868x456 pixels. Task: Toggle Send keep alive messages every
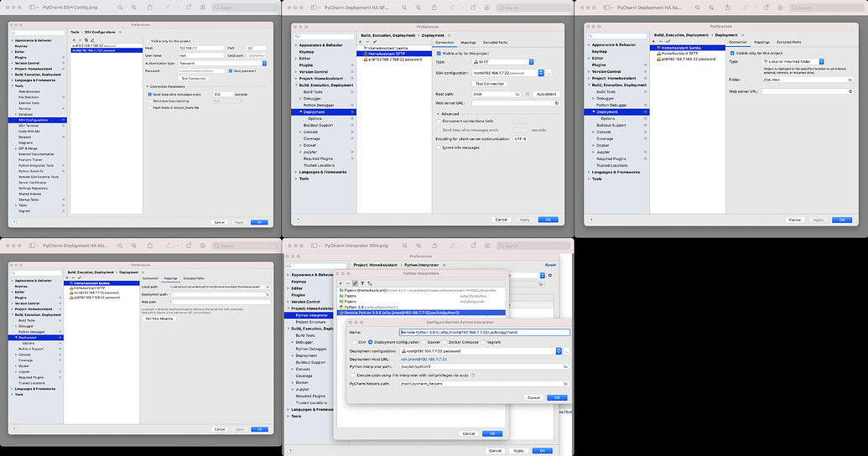pyautogui.click(x=150, y=95)
